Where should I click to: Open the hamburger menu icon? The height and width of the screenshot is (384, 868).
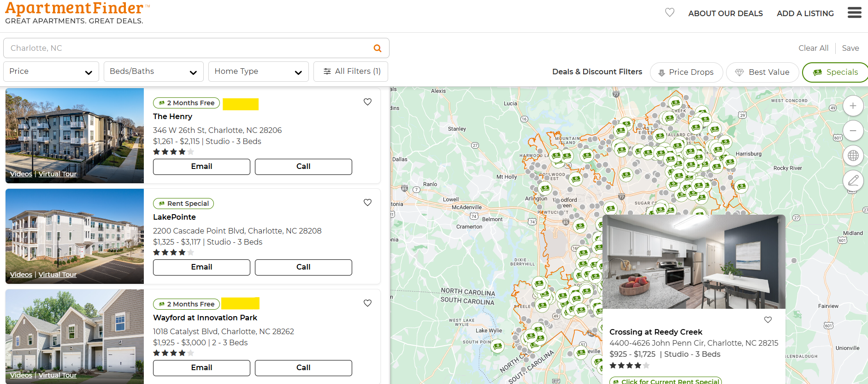pyautogui.click(x=854, y=13)
